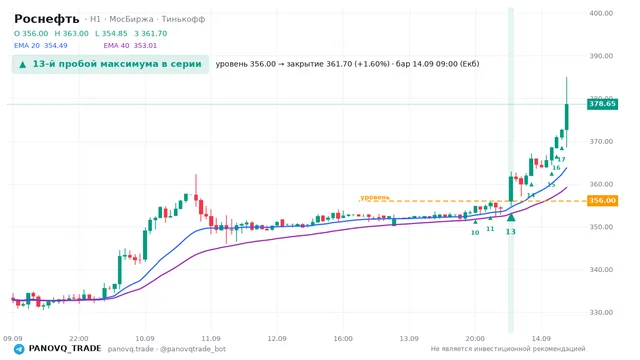Click the close value '3 361.70'
The height and width of the screenshot is (360, 640).
pos(151,33)
